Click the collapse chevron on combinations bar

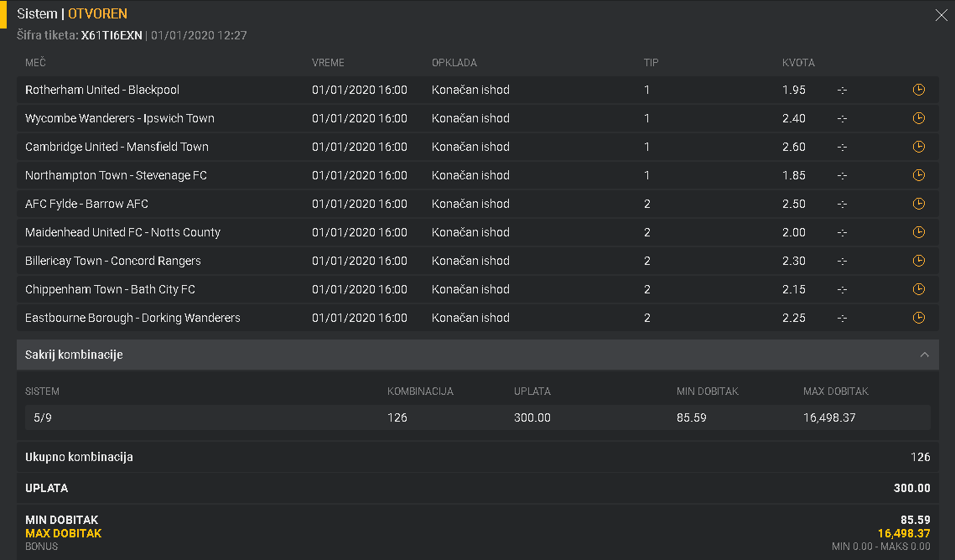(x=925, y=355)
